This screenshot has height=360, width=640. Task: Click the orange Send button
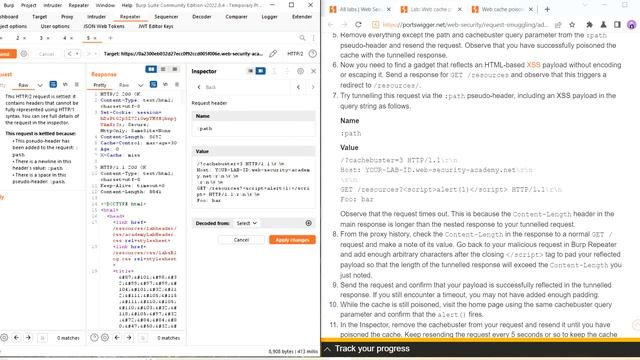pos(7,54)
